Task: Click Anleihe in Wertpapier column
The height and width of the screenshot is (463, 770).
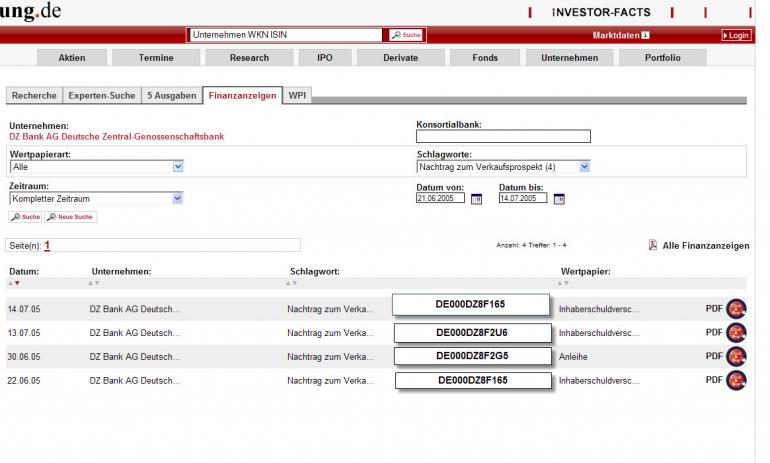Action: tap(573, 357)
